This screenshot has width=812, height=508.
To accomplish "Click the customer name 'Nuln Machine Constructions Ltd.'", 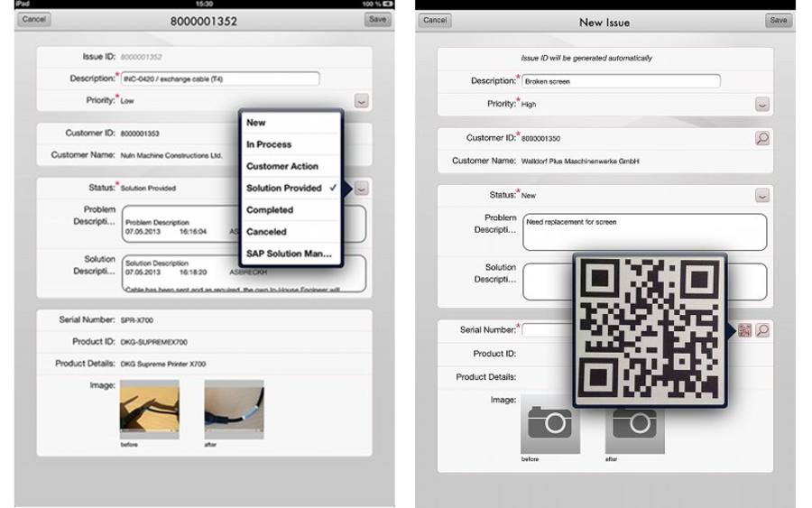I will click(171, 155).
